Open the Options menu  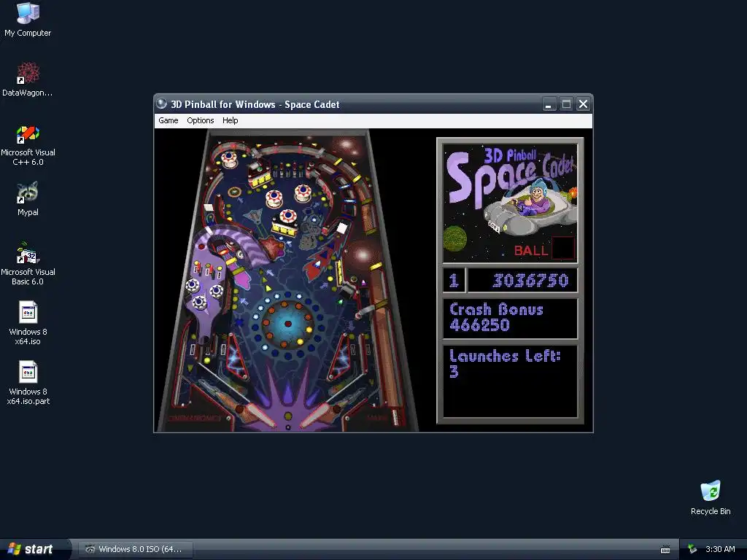pyautogui.click(x=200, y=120)
